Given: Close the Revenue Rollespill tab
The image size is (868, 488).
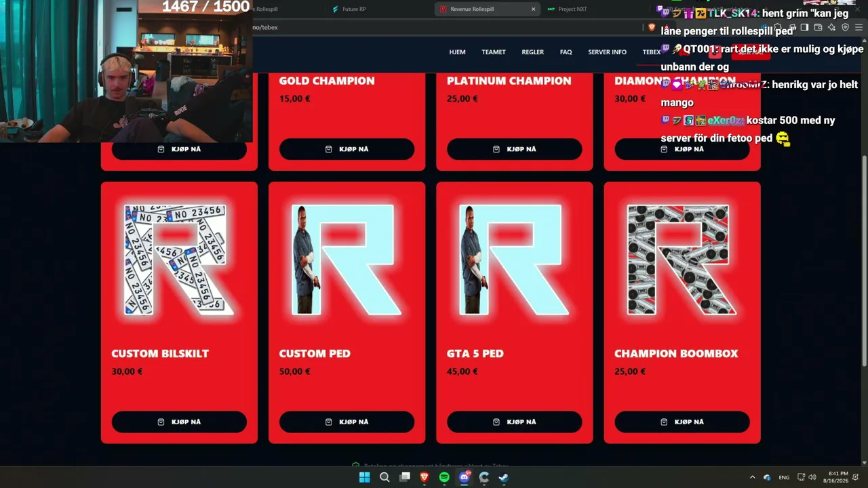Looking at the screenshot, I should tap(533, 9).
